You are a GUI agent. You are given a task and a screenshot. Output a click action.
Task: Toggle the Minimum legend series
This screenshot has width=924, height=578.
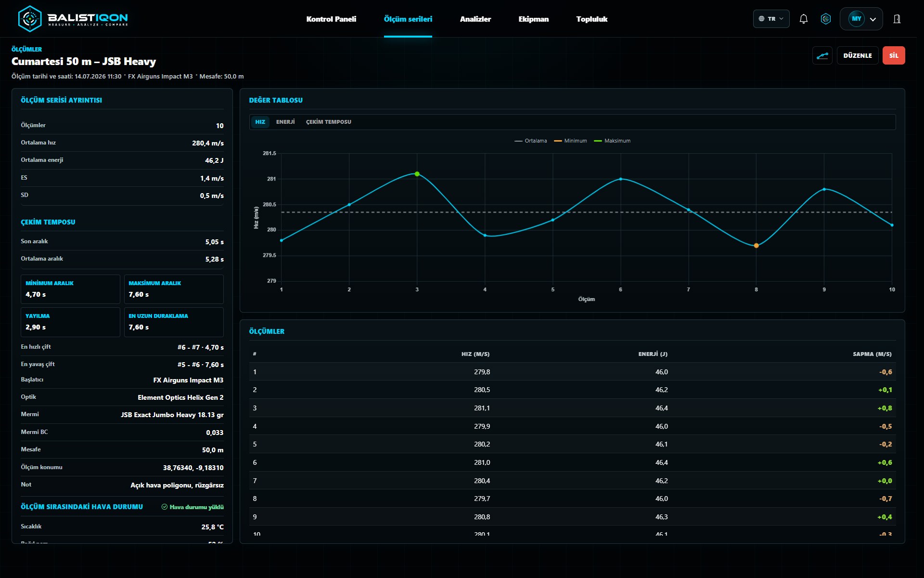[570, 141]
